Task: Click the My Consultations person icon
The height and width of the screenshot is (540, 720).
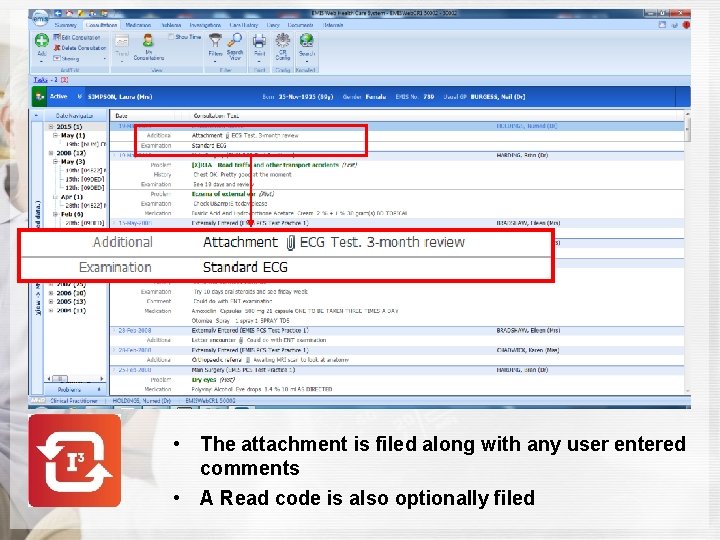Action: (148, 40)
